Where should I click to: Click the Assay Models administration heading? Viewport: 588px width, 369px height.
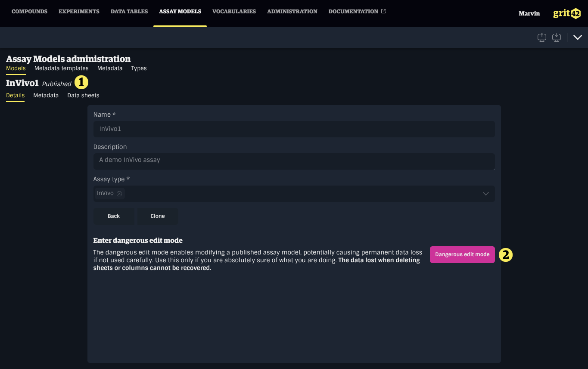tap(68, 59)
